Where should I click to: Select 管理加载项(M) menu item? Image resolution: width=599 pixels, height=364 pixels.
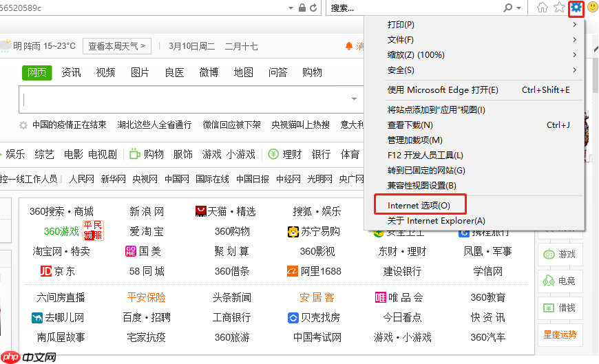475,140
